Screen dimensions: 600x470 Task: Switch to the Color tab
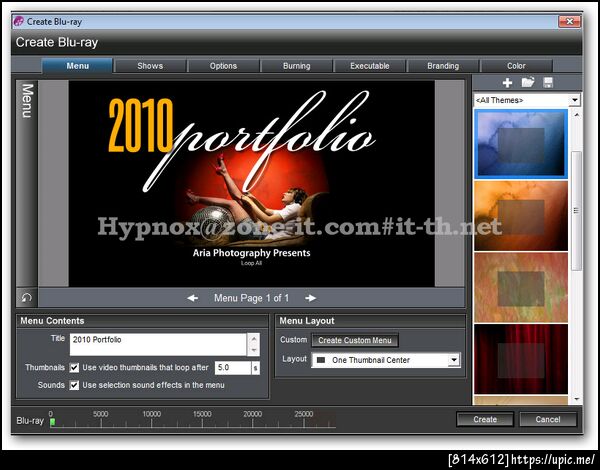click(516, 66)
